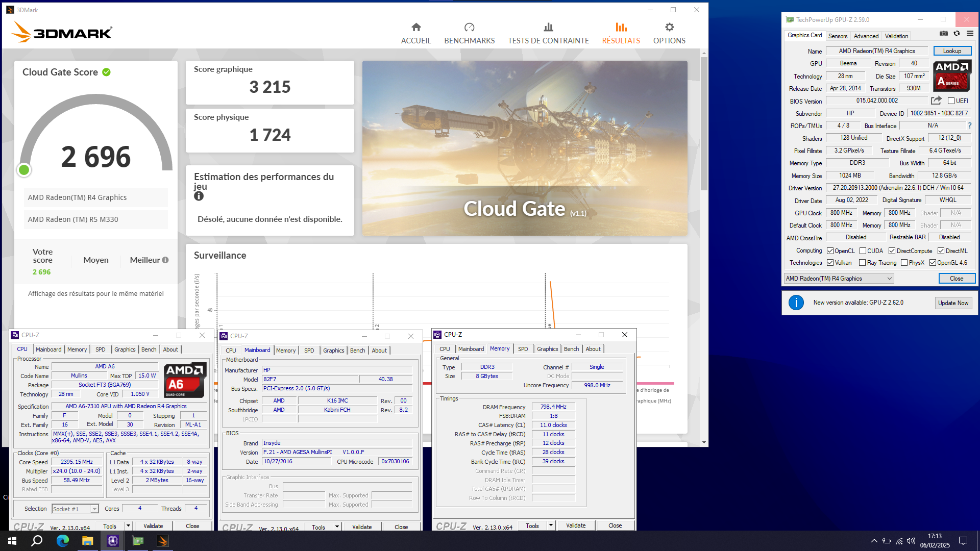980x551 pixels.
Task: Open GPU selection dropdown in GPU-Z
Action: tap(839, 279)
